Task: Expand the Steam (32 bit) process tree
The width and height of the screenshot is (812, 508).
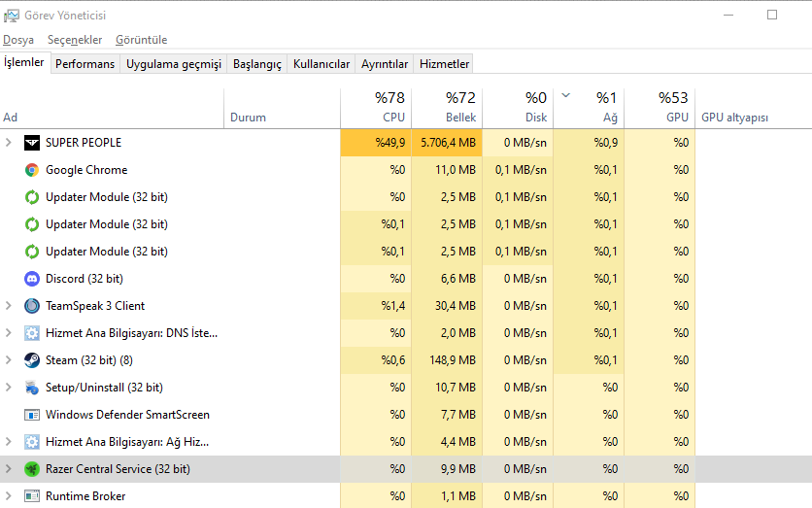Action: coord(9,360)
